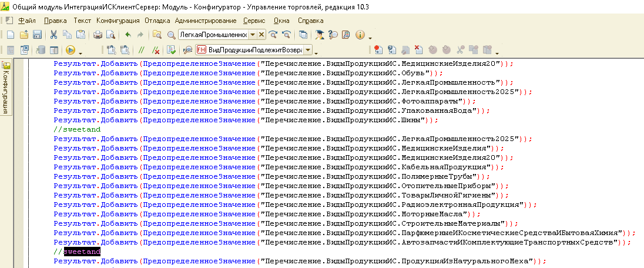Copy selection with the Copy icon
Viewport: 644px width, 268px height.
(x=67, y=35)
